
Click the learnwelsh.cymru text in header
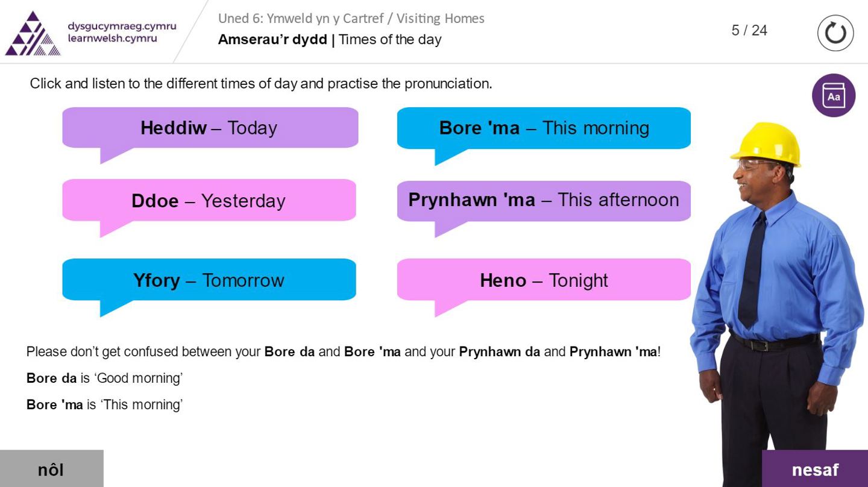tap(113, 39)
